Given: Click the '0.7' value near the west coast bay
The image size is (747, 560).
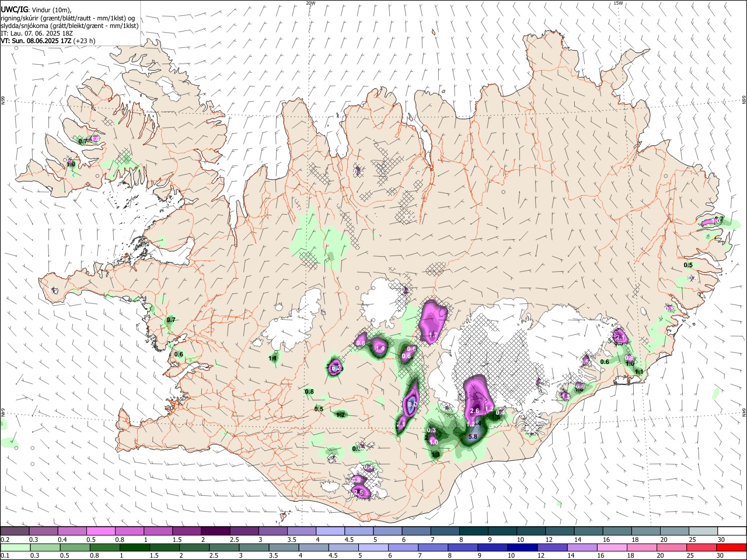Looking at the screenshot, I should tap(171, 320).
